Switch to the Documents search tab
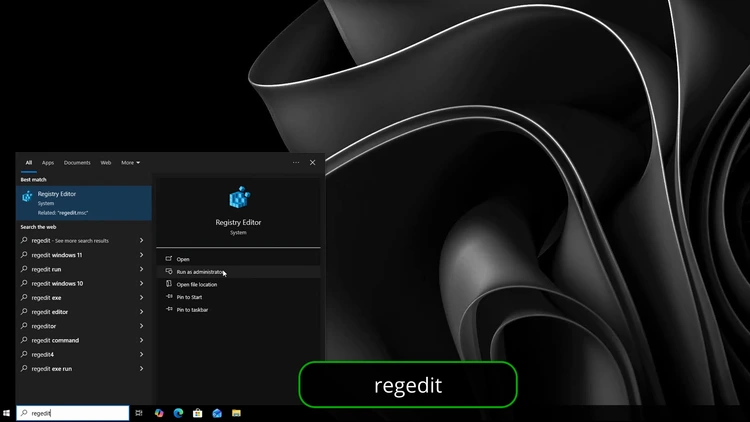This screenshot has height=422, width=750. tap(77, 163)
